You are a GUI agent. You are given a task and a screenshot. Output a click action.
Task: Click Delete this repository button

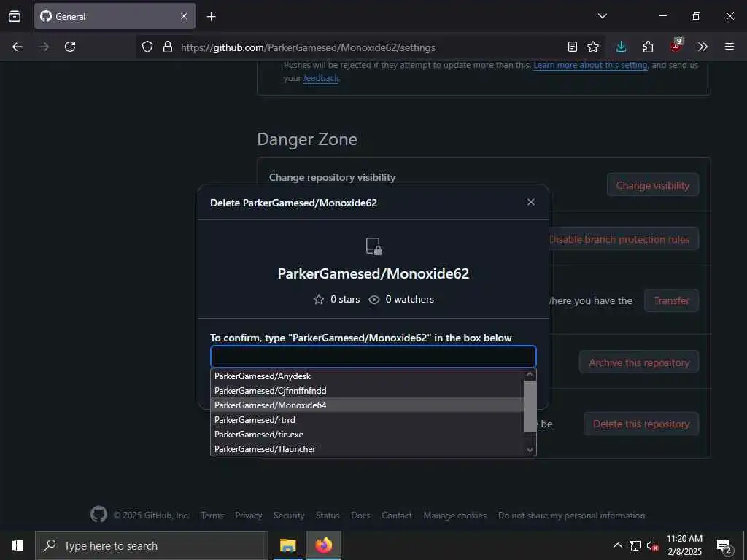coord(640,424)
